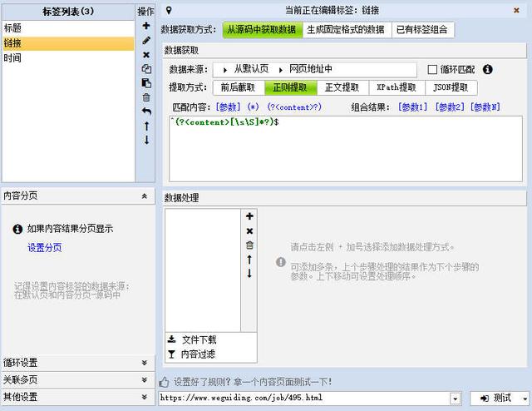Open the test URL dropdown arrow
Viewport: 532px width, 411px height.
click(x=455, y=399)
